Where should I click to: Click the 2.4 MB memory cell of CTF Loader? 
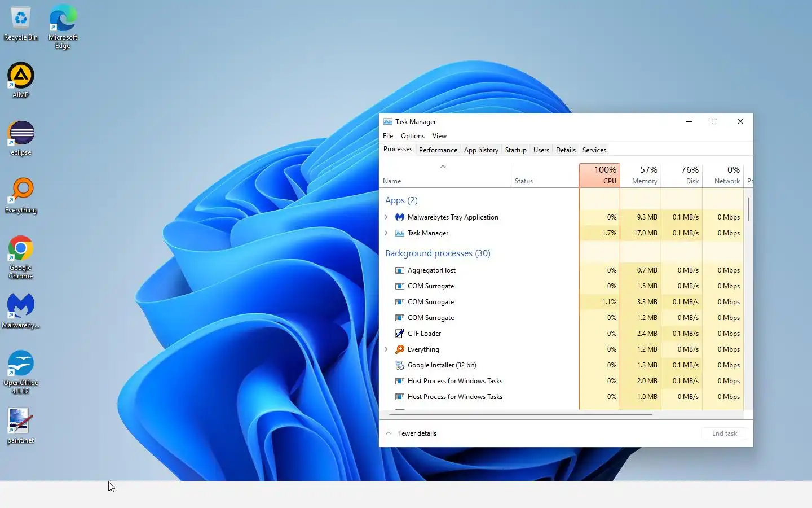click(x=641, y=334)
